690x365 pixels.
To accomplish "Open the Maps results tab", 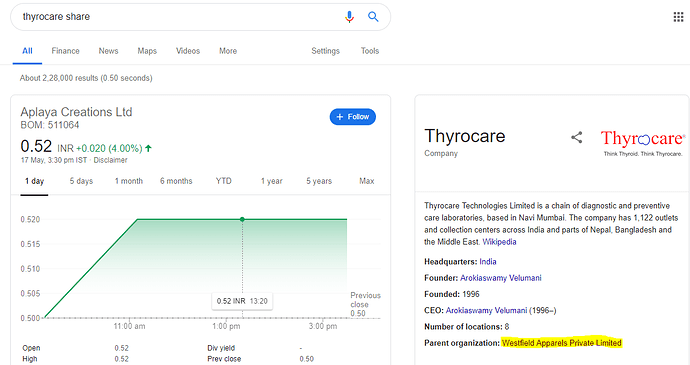I will [147, 51].
